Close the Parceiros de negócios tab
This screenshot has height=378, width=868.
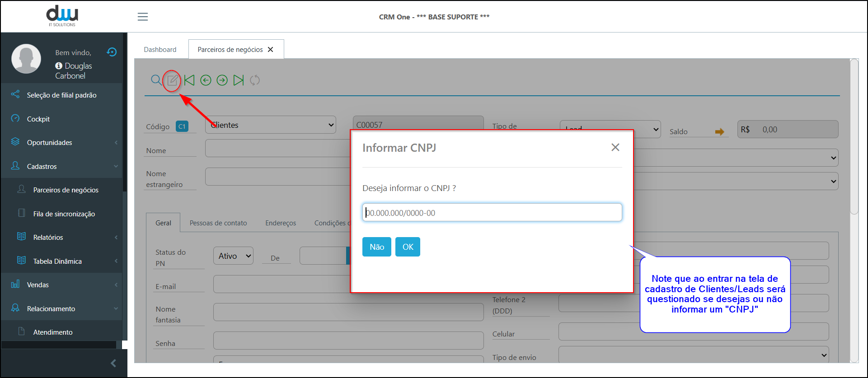pos(271,50)
